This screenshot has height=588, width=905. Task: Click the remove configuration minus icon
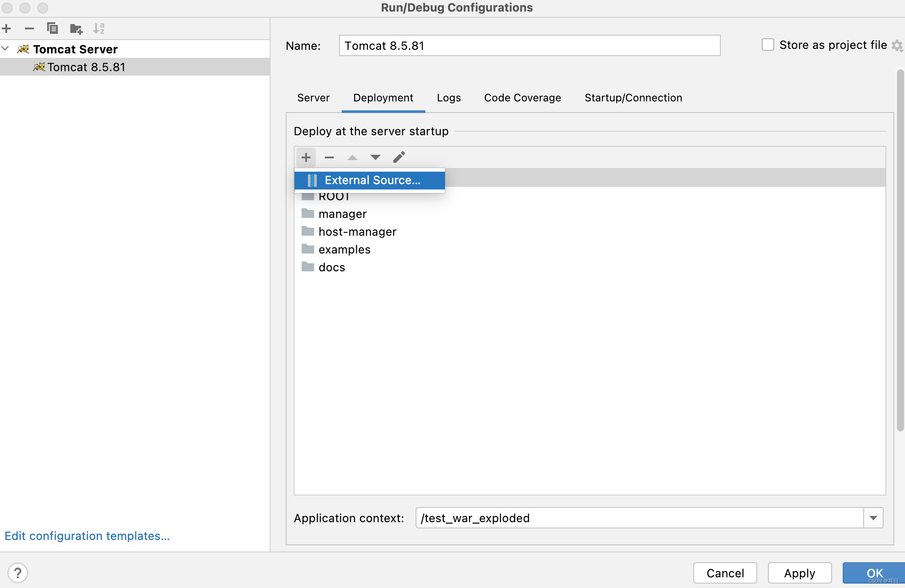click(x=30, y=28)
